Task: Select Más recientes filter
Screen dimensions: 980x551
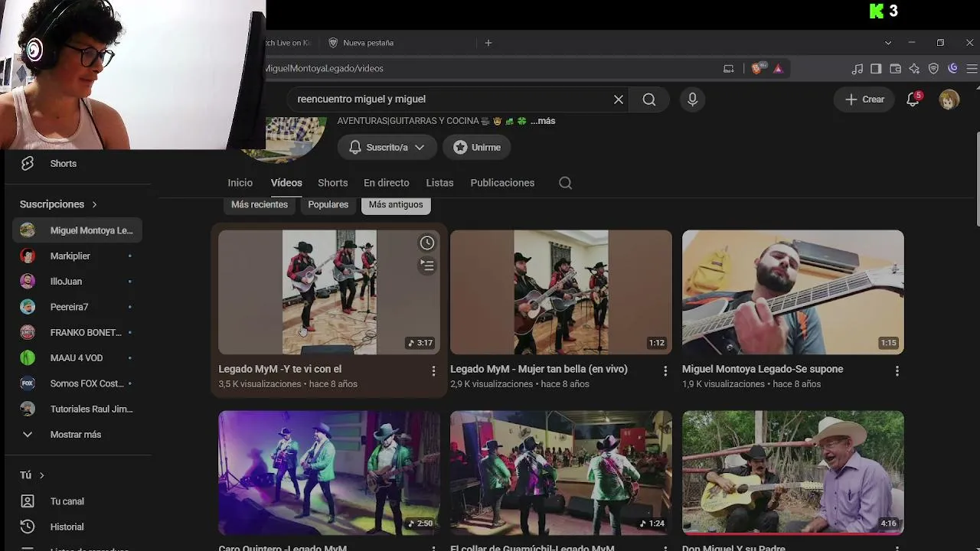Action: 260,204
